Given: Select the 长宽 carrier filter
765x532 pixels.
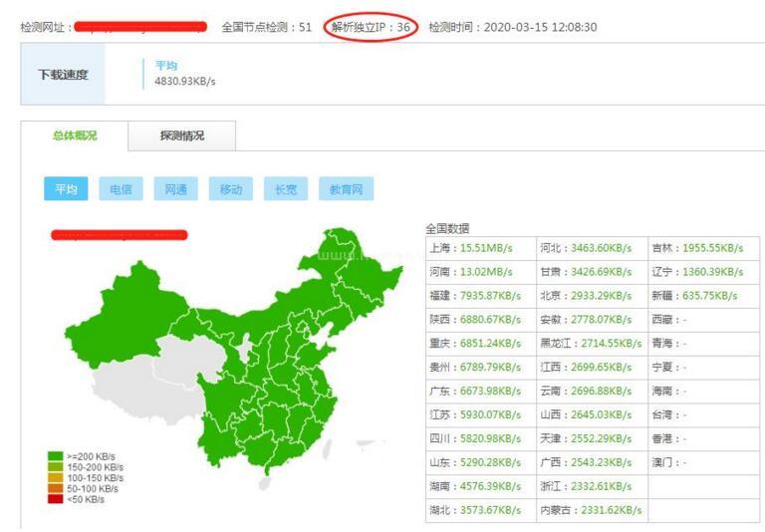Looking at the screenshot, I should pos(285,189).
